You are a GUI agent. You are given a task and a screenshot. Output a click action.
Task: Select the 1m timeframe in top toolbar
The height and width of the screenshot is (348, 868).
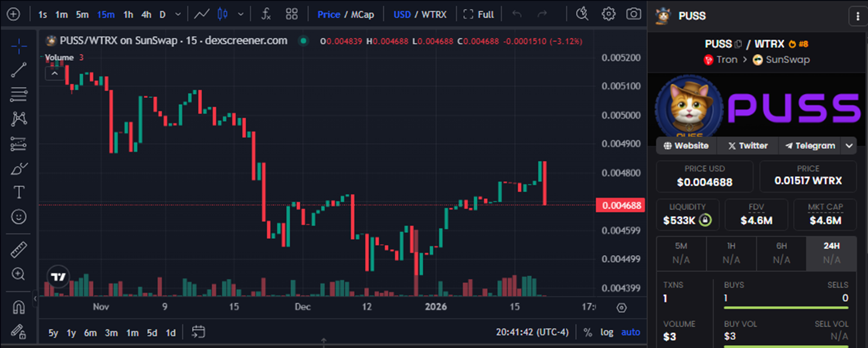click(x=61, y=15)
